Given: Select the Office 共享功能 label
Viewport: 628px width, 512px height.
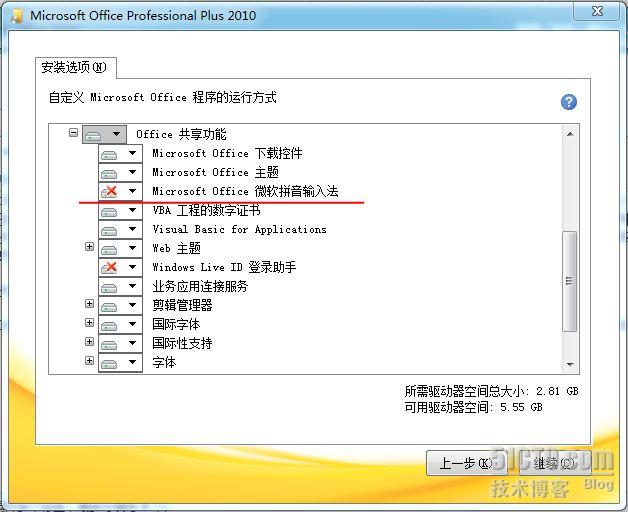Looking at the screenshot, I should (x=181, y=134).
